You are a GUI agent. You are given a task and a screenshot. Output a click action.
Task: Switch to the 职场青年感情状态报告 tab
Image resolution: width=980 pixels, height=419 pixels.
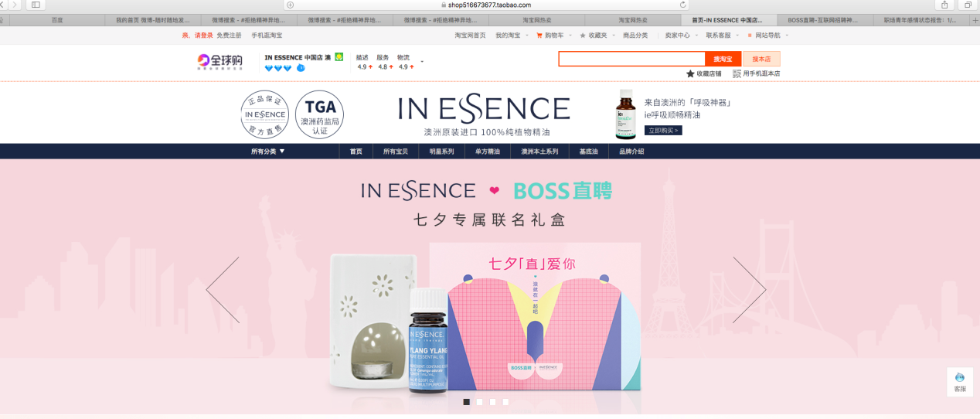[x=920, y=20]
